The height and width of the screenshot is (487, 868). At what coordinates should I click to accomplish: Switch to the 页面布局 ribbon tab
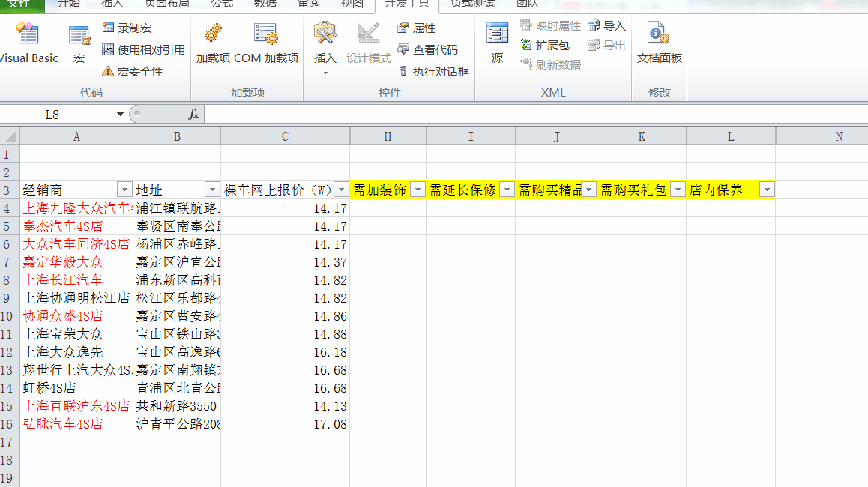pyautogui.click(x=166, y=4)
